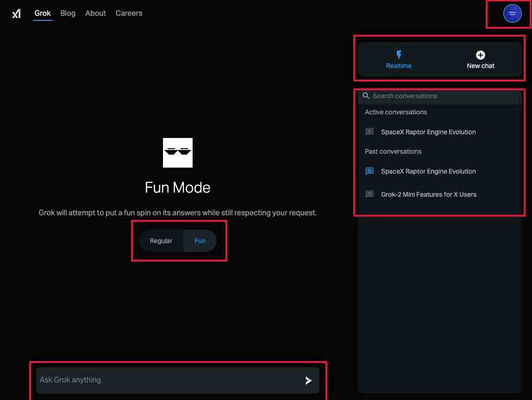Open active SpaceX Raptor Engine Evolution chat
This screenshot has width=532, height=400.
(x=428, y=132)
